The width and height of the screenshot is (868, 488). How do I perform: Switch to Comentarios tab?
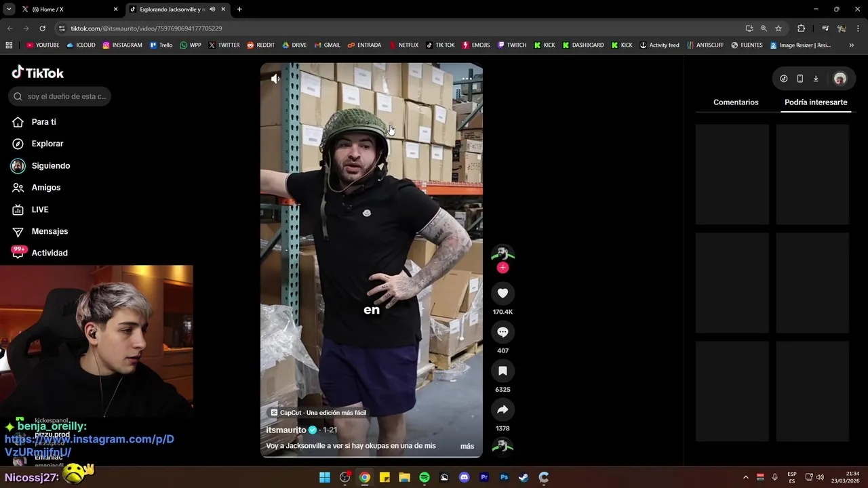pyautogui.click(x=736, y=102)
